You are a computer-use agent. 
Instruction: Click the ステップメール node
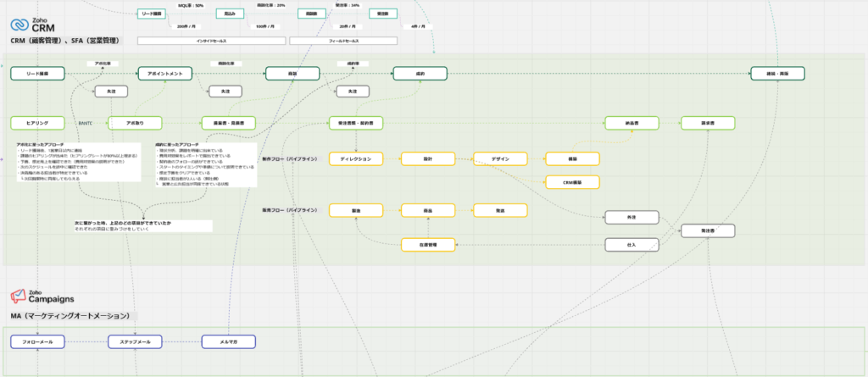pyautogui.click(x=135, y=342)
